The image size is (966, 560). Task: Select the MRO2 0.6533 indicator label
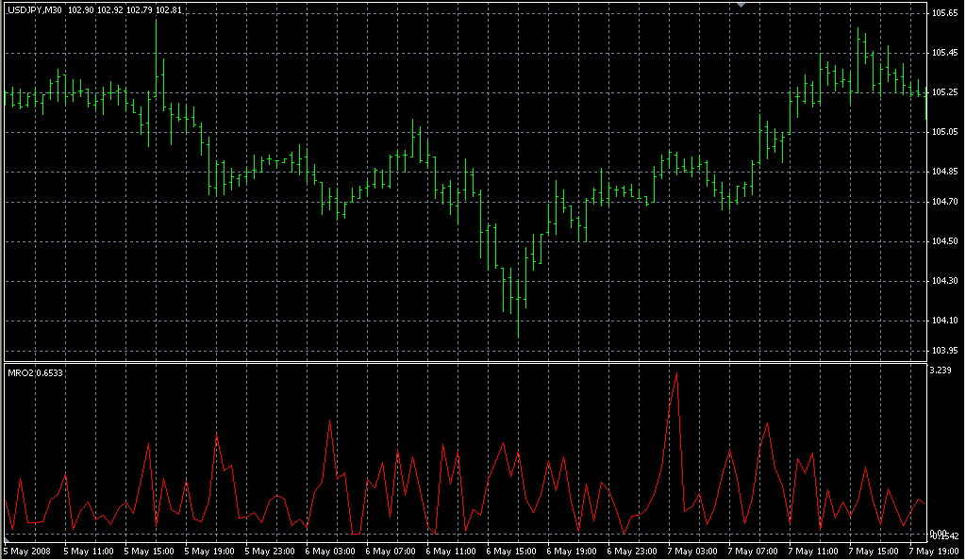[x=35, y=373]
